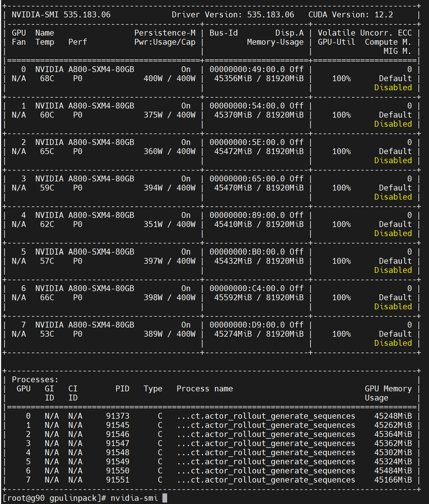The height and width of the screenshot is (504, 429).
Task: Click the 45364MiB process memory value
Action: (x=393, y=434)
